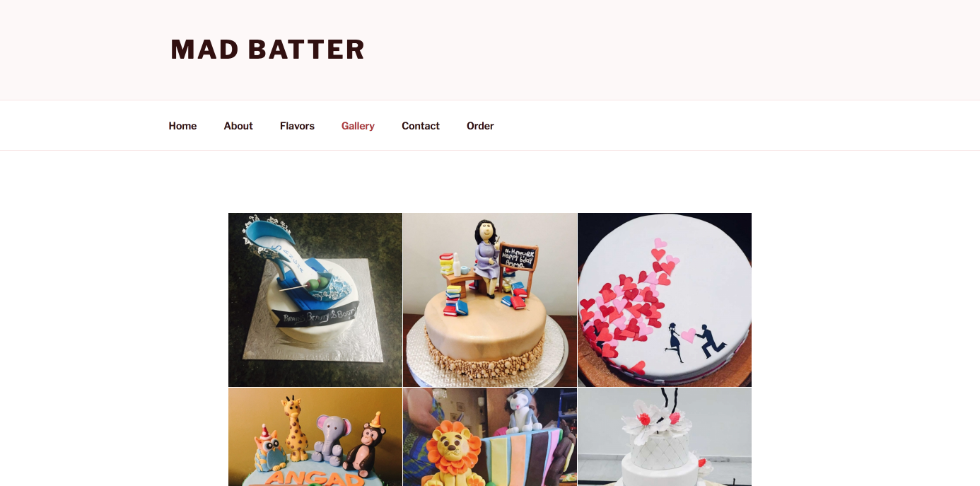Click the giraffe figurine in the gallery

296,429
